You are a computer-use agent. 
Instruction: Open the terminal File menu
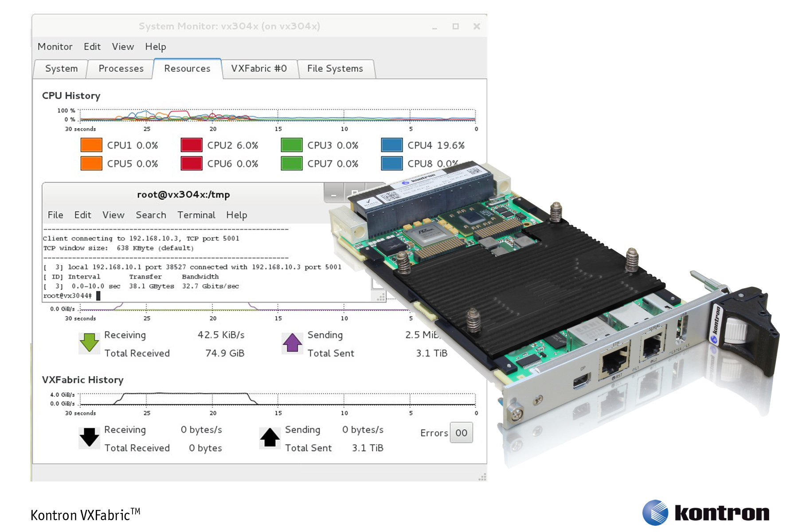click(55, 215)
